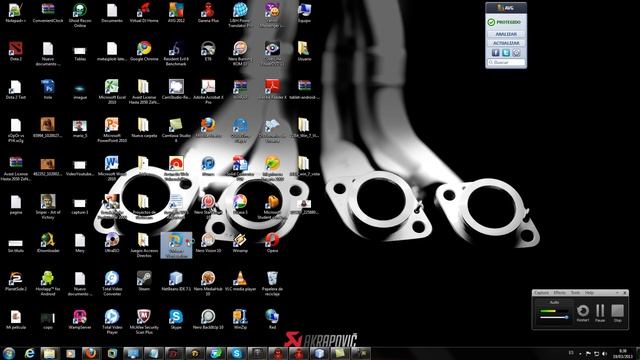Screen dimensions: 640x360
Task: Open Microsoft Word 2010 desktop shortcut
Action: pyautogui.click(x=112, y=169)
